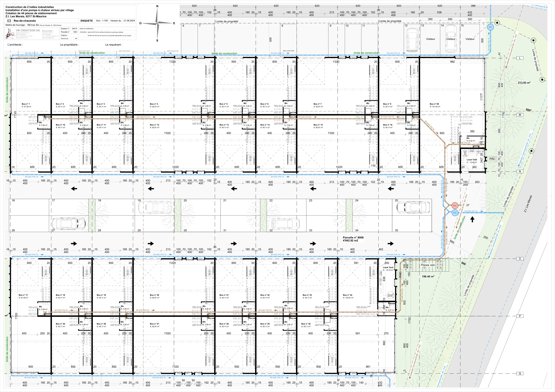The width and height of the screenshot is (555, 392).
Task: Click the upward black entrance arrow
Action: tap(472, 219)
